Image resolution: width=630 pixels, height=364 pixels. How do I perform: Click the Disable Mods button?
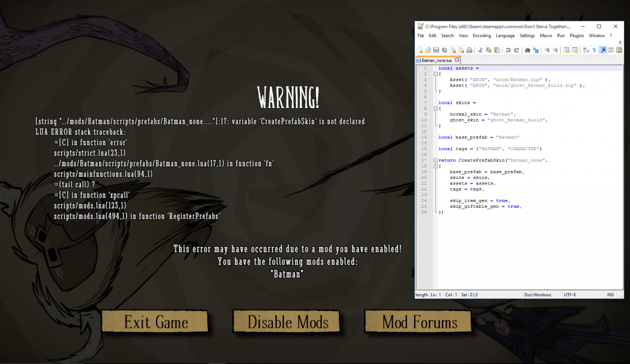[x=287, y=322]
